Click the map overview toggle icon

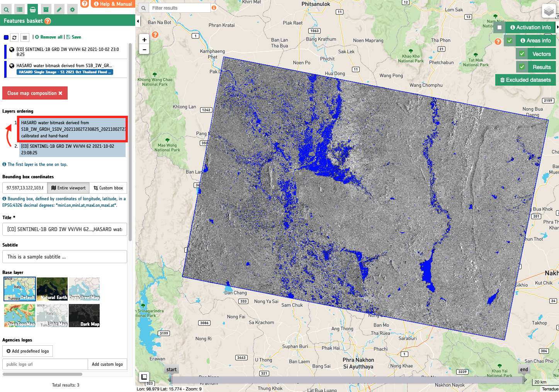coord(144,377)
